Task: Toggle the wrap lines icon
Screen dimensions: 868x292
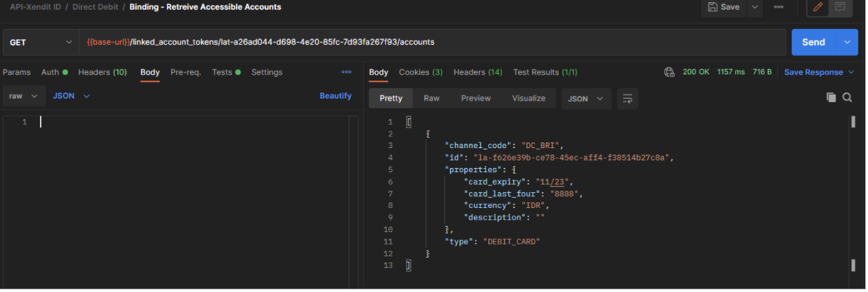Action: click(627, 98)
